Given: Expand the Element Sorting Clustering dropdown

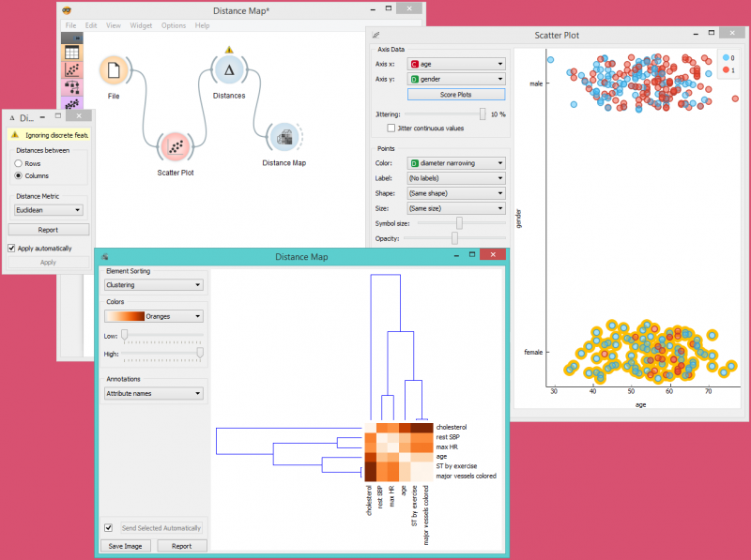Looking at the screenshot, I should [153, 284].
